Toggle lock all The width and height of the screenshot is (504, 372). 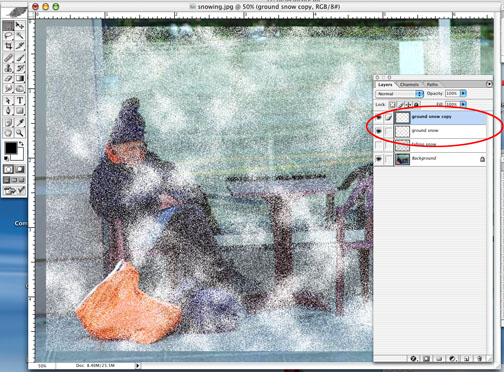pyautogui.click(x=416, y=105)
